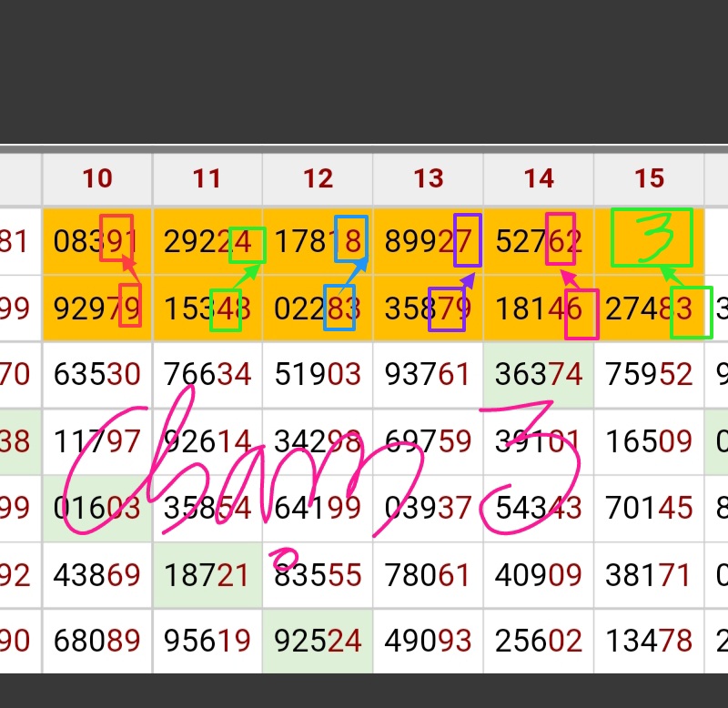
Task: Select the number 15348
Action: tap(207, 308)
